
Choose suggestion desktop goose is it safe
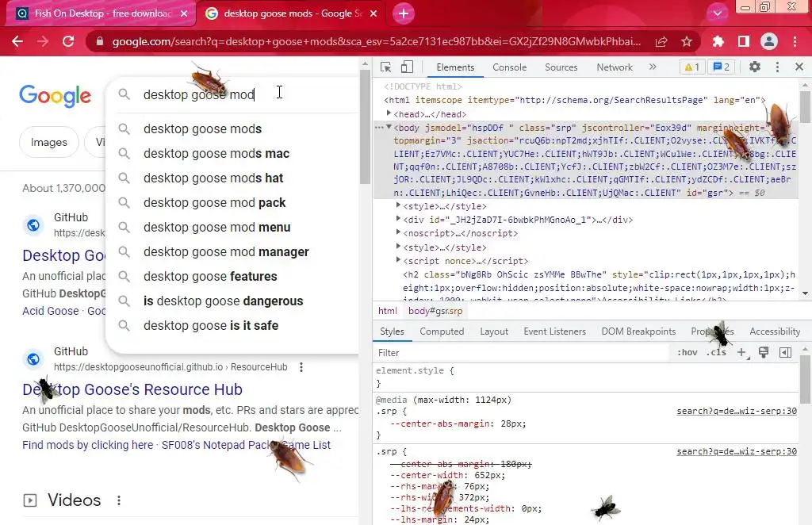[x=211, y=326]
